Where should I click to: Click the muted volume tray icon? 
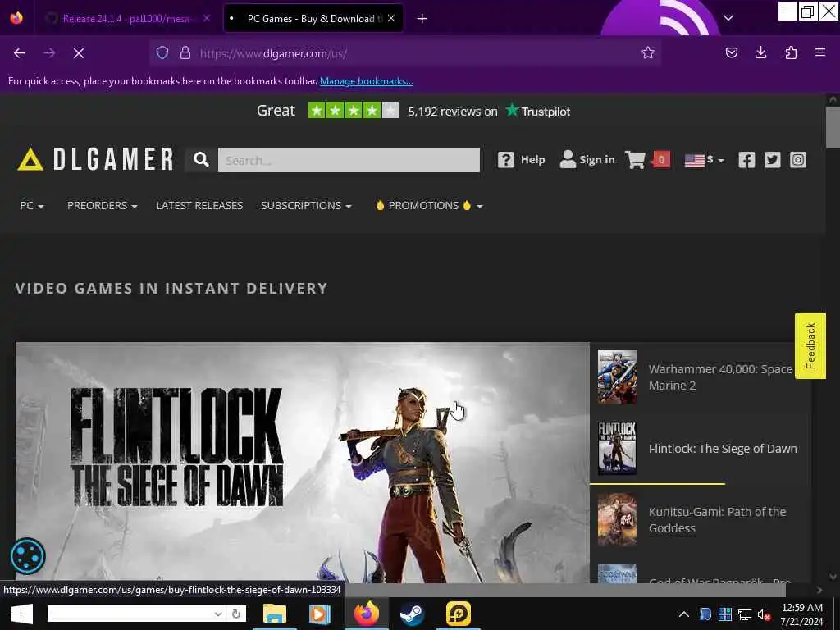pyautogui.click(x=764, y=614)
